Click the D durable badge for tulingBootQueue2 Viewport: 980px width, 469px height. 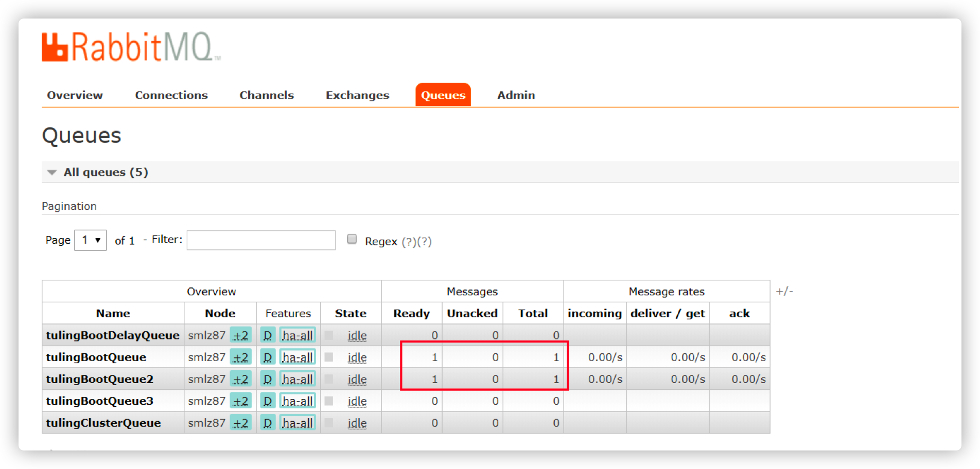click(268, 379)
